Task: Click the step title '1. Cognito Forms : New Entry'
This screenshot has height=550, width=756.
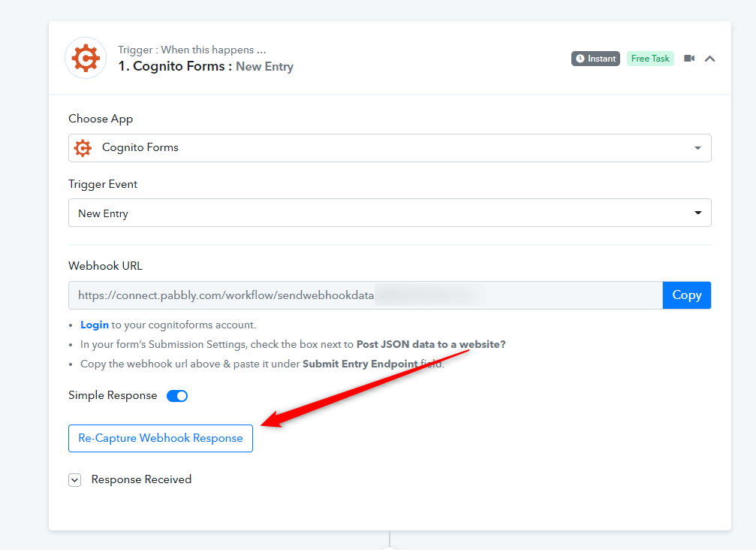Action: [205, 66]
